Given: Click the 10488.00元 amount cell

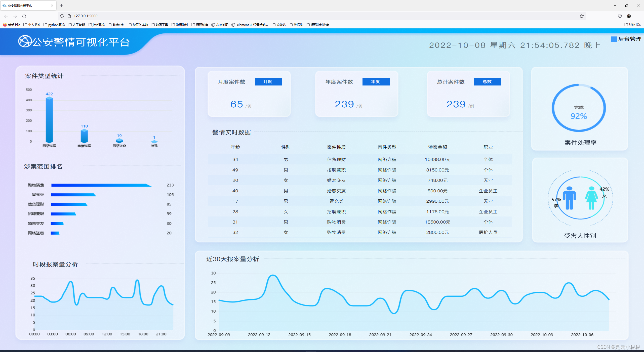Looking at the screenshot, I should 438,160.
